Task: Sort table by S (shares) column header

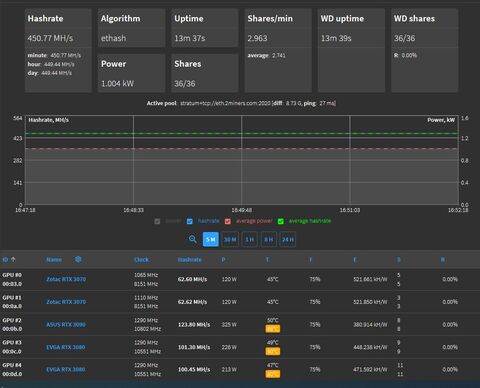Action: (399, 260)
